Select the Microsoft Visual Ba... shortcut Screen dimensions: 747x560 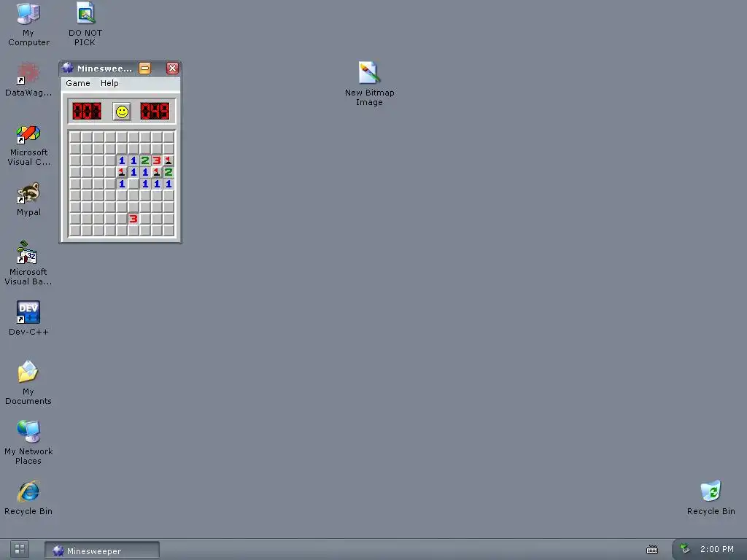(x=28, y=263)
